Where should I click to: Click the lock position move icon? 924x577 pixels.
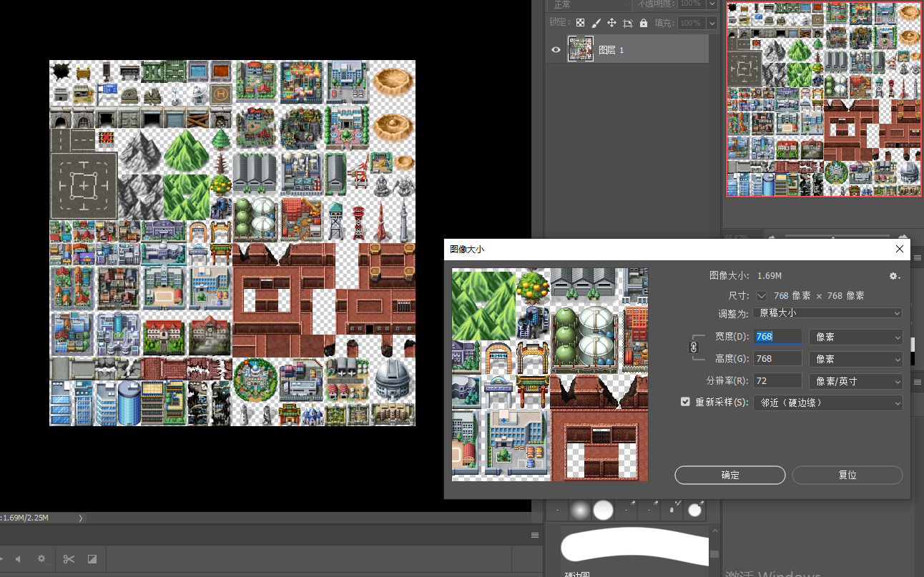tap(611, 23)
